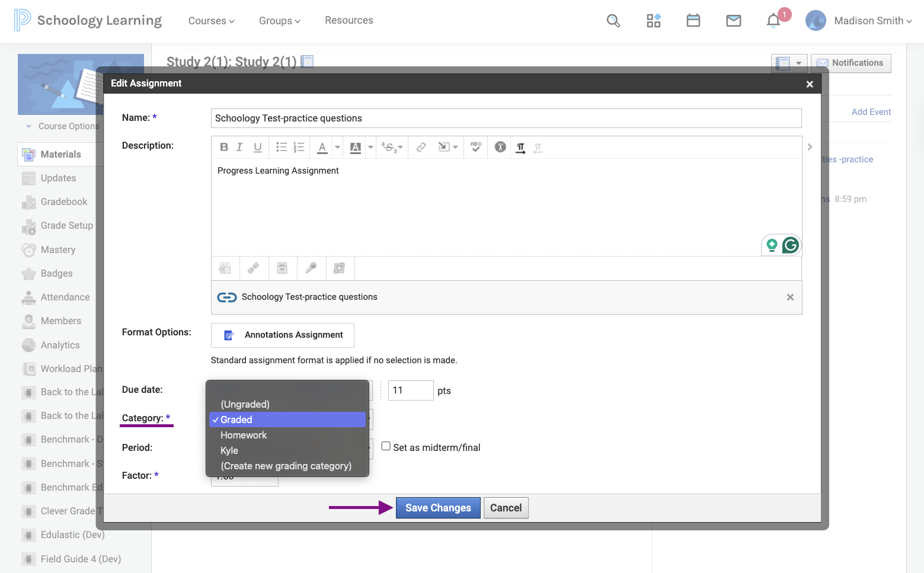Remove the attached Schoology Test-practice questions link
924x573 pixels.
coord(790,297)
